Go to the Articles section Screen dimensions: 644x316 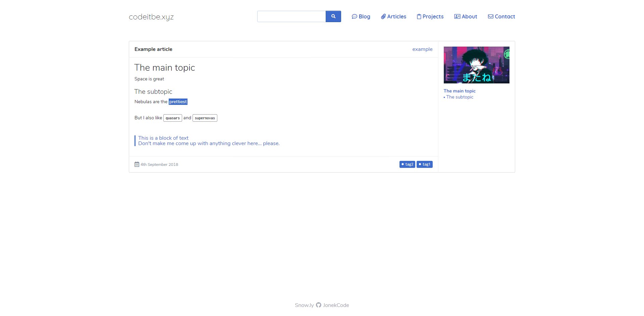[393, 16]
